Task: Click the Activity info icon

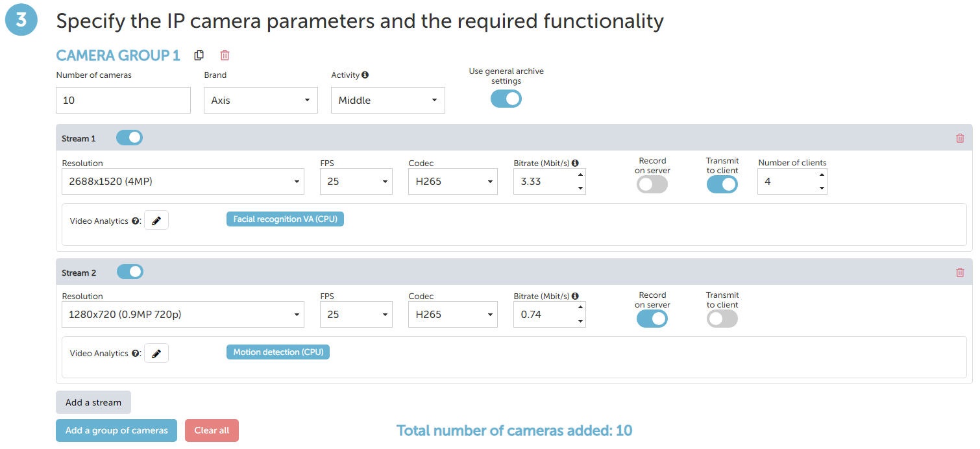Action: (x=365, y=75)
